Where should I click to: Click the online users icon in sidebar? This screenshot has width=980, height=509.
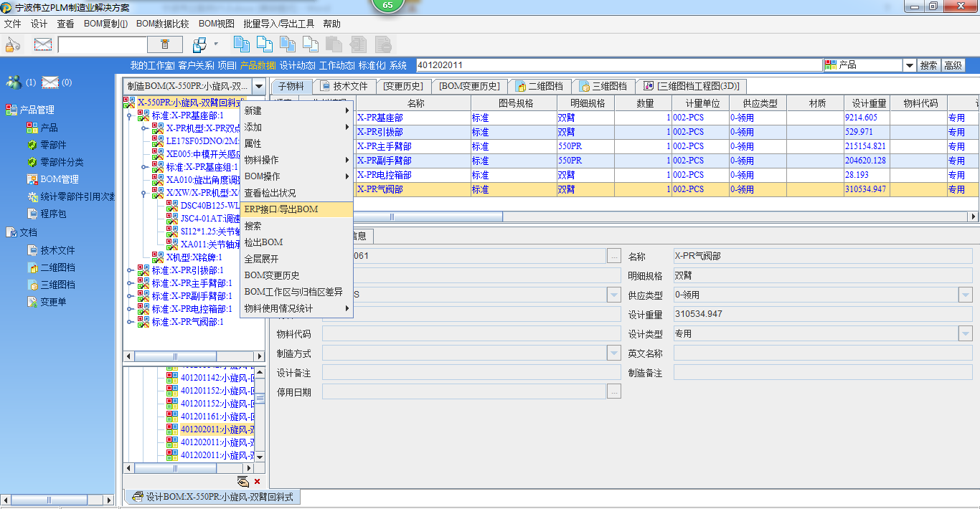pyautogui.click(x=14, y=82)
